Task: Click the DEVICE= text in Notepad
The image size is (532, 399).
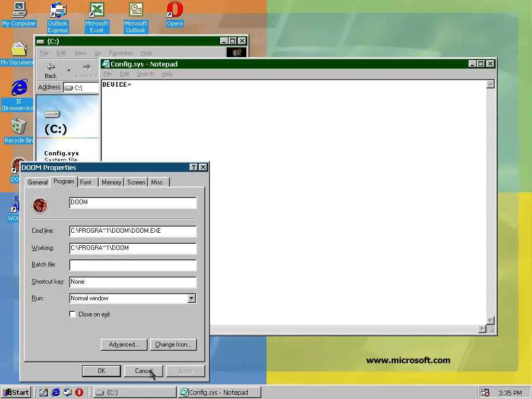Action: (117, 85)
